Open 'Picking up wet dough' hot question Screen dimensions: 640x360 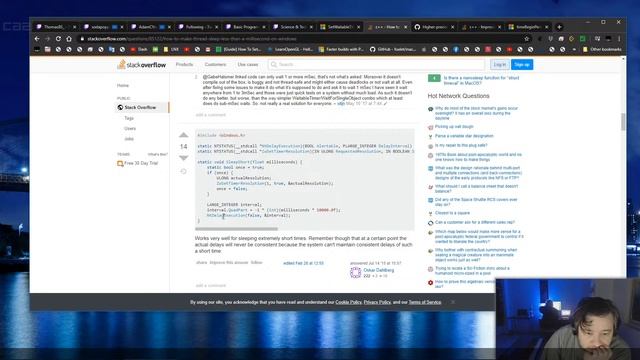(454, 127)
